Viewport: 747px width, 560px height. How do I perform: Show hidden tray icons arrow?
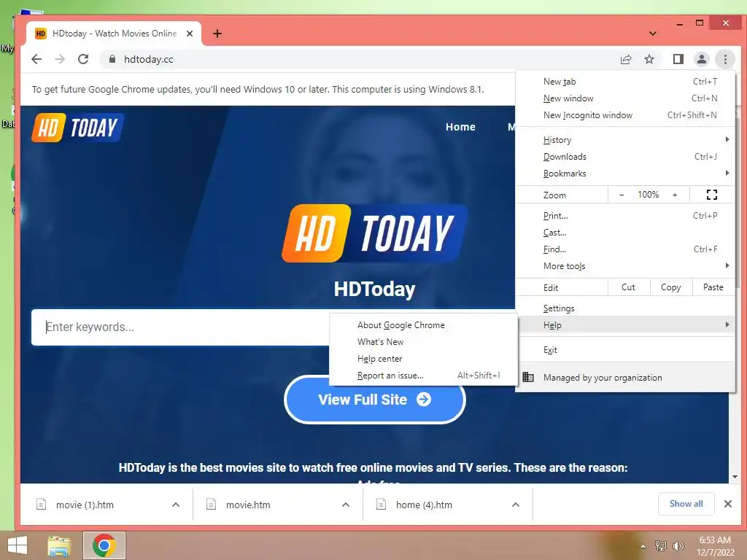click(x=643, y=546)
